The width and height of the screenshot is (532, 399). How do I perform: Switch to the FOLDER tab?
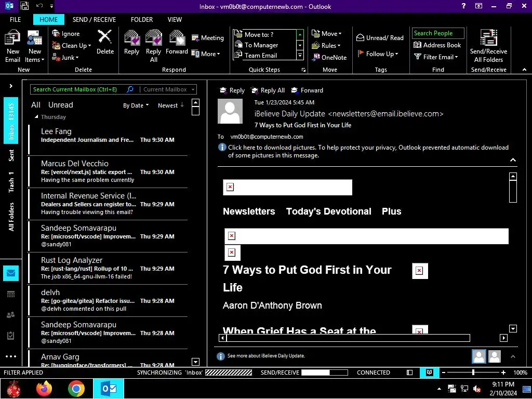[142, 20]
